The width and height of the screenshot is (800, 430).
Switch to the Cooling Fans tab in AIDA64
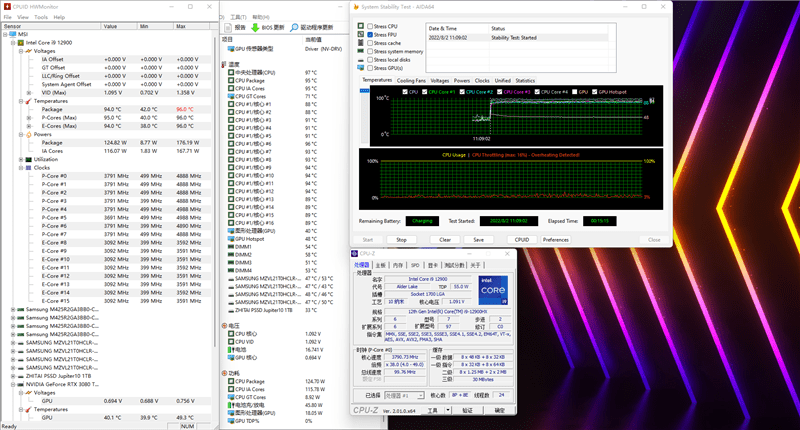point(411,81)
